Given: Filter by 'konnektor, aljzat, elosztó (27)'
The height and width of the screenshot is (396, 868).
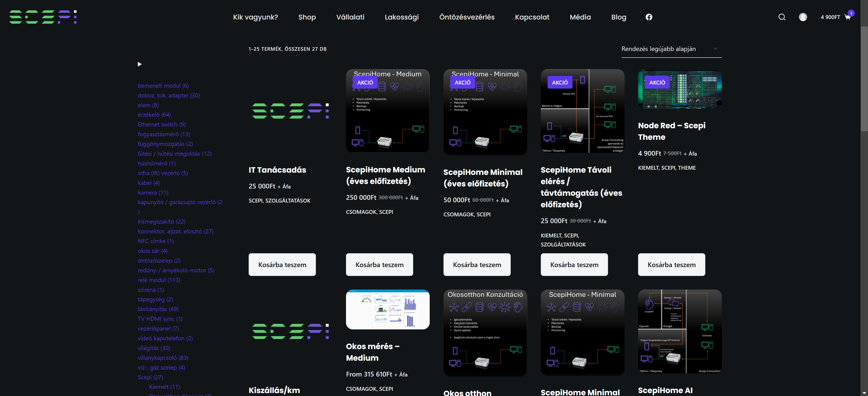Looking at the screenshot, I should [x=176, y=231].
